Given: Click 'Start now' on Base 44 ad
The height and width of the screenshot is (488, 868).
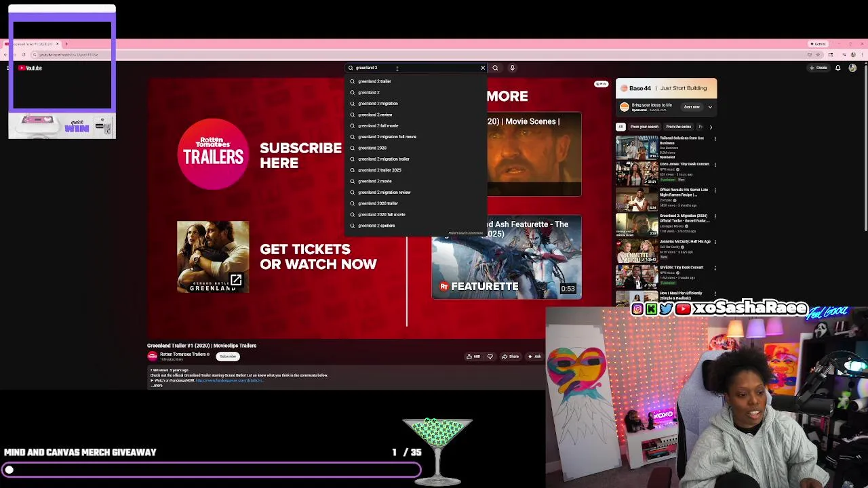Looking at the screenshot, I should click(x=692, y=107).
